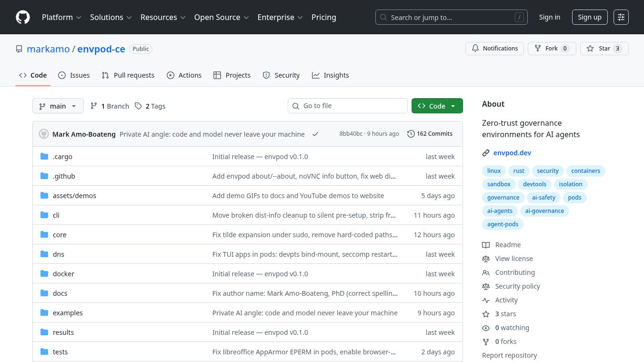Switch to the Issues tab
644x362 pixels.
coord(74,75)
